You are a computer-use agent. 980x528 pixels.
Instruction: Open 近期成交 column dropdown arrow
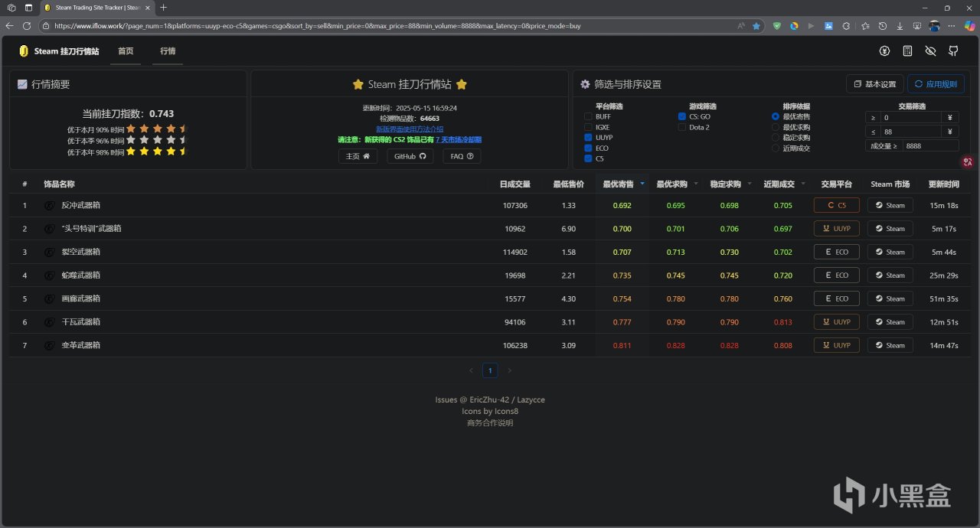click(x=803, y=184)
